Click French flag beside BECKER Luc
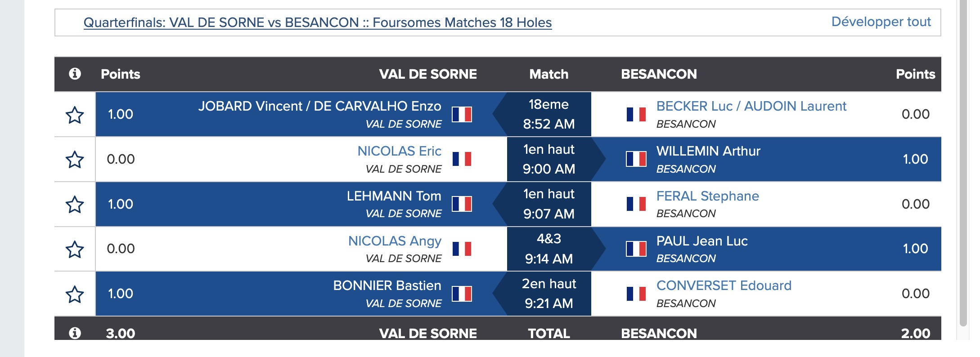 tap(636, 114)
